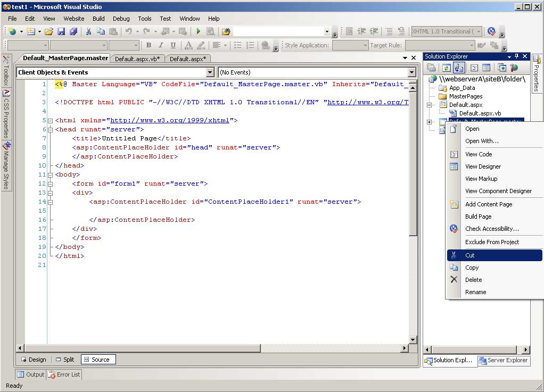Switch to Design view

(x=34, y=360)
